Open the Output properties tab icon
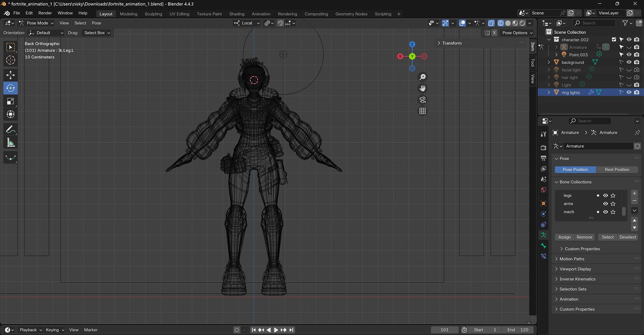Viewport: 644px width, 335px height. coord(543,158)
